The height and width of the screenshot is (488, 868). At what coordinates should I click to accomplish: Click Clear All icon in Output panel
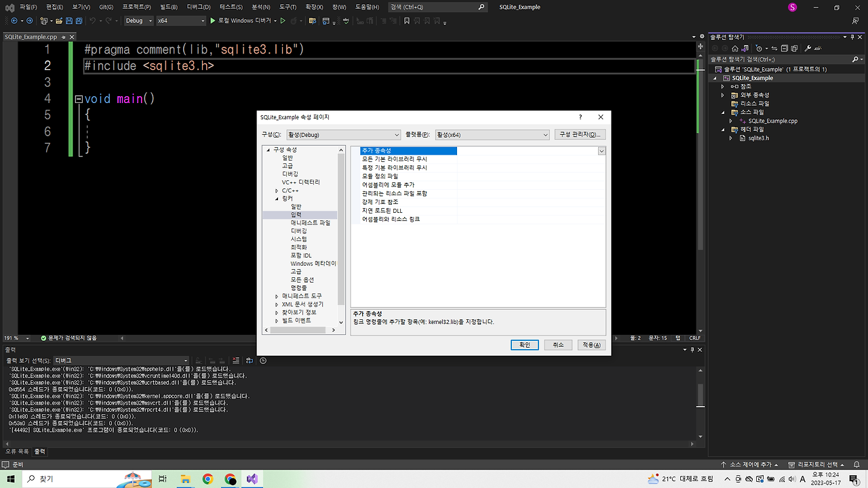click(x=236, y=361)
